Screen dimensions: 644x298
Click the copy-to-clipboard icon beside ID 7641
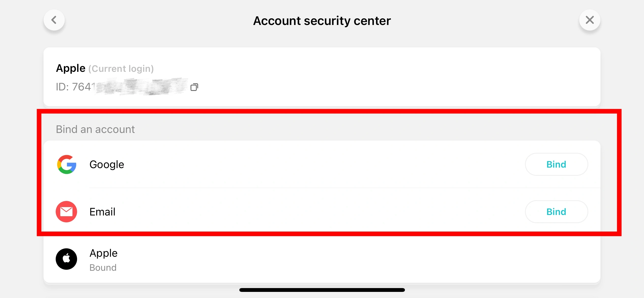point(194,87)
